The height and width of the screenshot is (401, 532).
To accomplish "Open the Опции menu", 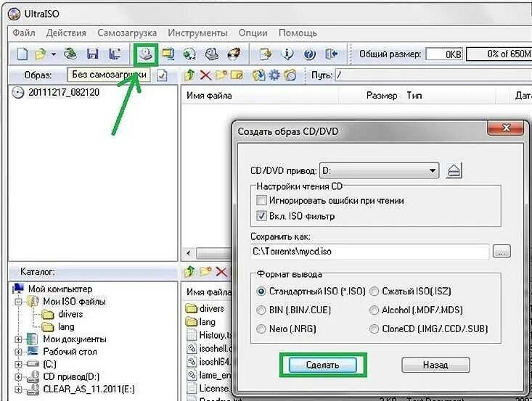I will 253,33.
